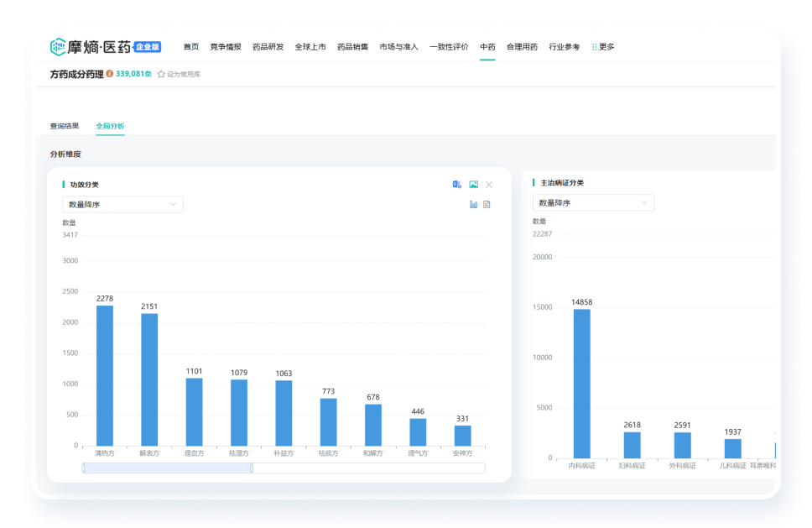Open the 合理用药 nav menu
This screenshot has width=812, height=528.
pyautogui.click(x=522, y=47)
